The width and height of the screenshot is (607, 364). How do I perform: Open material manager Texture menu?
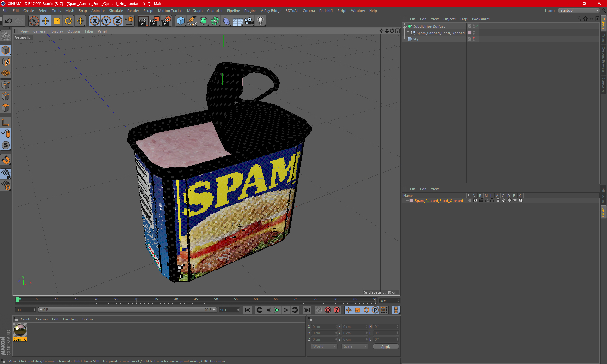tap(88, 319)
